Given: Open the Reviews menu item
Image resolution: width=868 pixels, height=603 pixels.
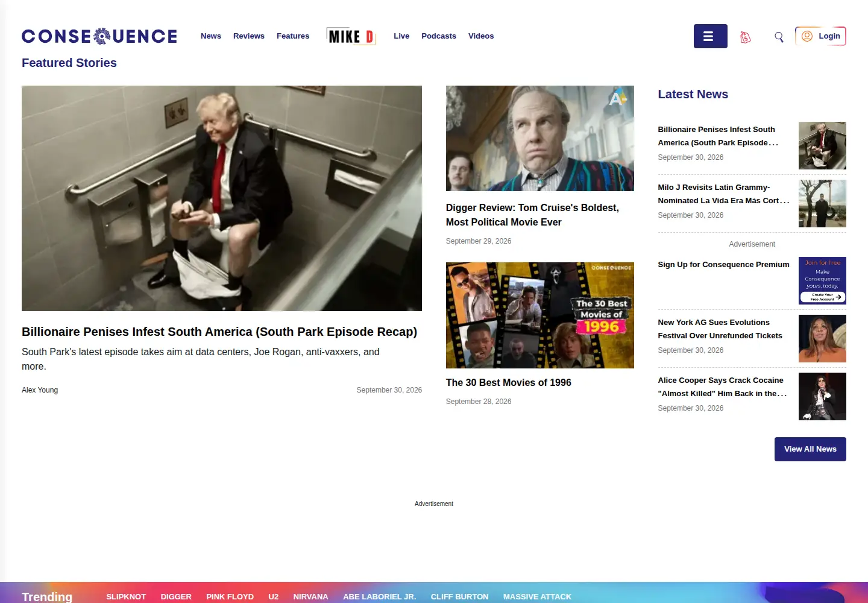Looking at the screenshot, I should pos(249,36).
